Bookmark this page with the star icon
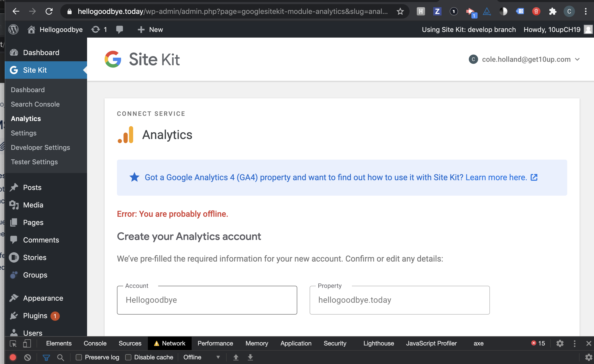This screenshot has width=594, height=364. coord(400,11)
